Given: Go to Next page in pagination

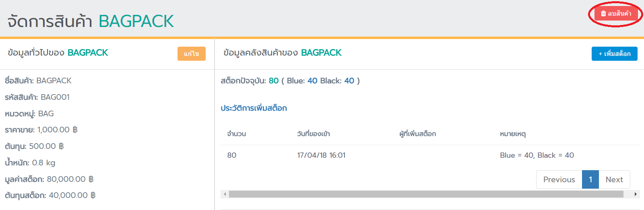Looking at the screenshot, I should (x=614, y=179).
